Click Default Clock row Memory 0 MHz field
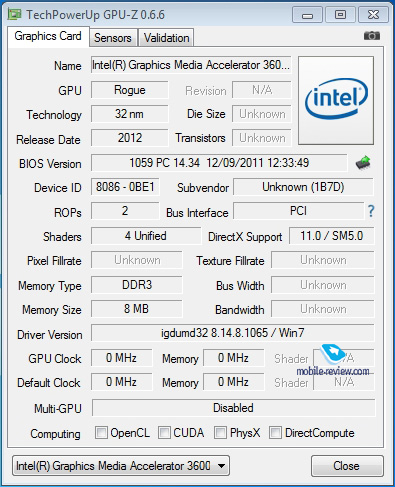The image size is (395, 487). (x=234, y=382)
